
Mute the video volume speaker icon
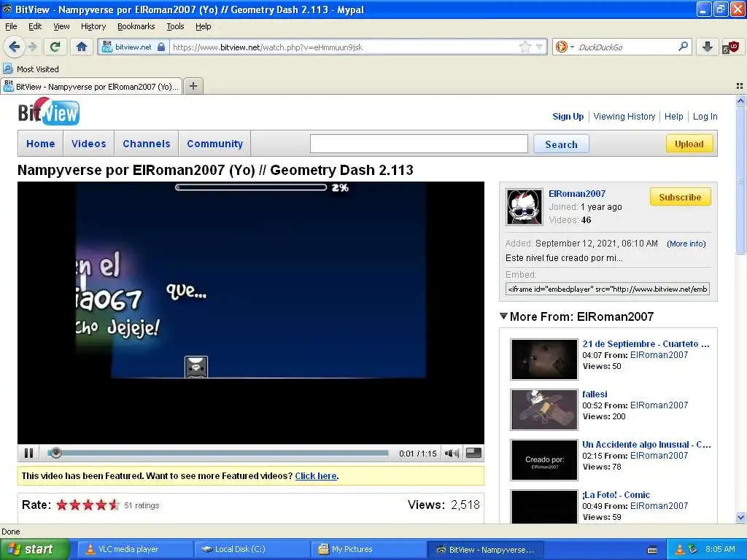(x=452, y=453)
